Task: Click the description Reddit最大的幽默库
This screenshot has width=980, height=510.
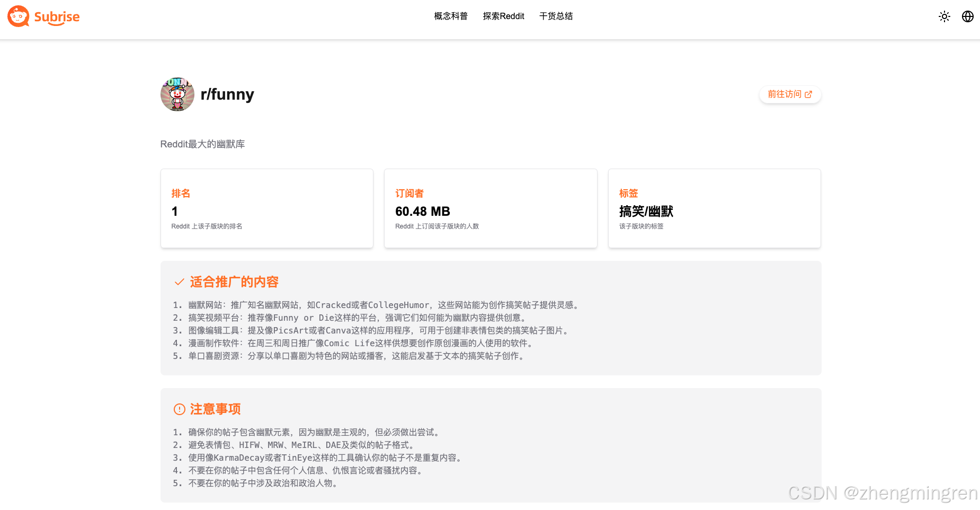Action: click(202, 144)
